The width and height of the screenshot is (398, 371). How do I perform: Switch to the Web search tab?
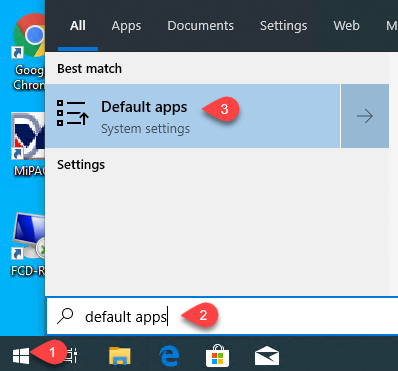[346, 26]
